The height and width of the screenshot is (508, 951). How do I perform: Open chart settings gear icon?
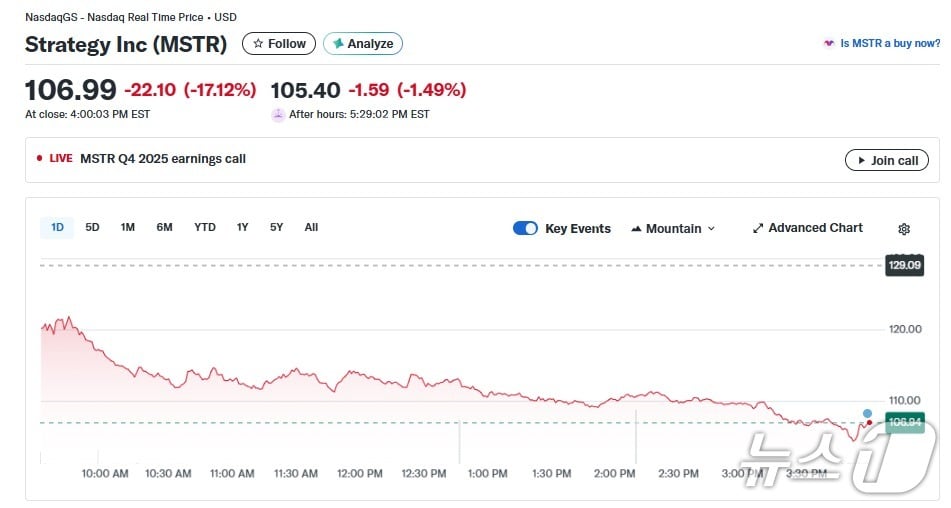coord(904,229)
